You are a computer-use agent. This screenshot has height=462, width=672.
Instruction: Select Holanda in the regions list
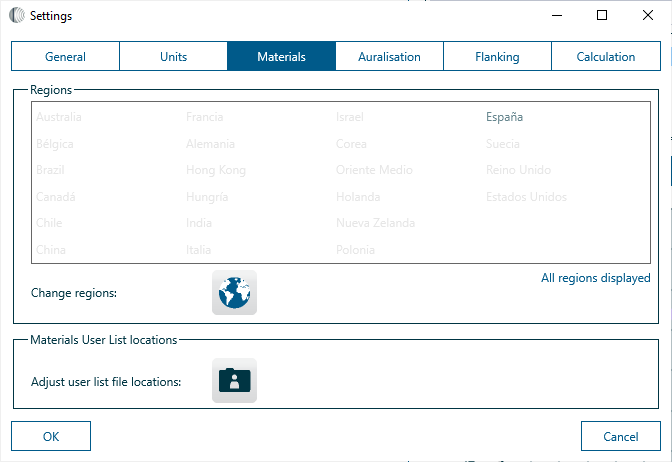click(x=358, y=197)
